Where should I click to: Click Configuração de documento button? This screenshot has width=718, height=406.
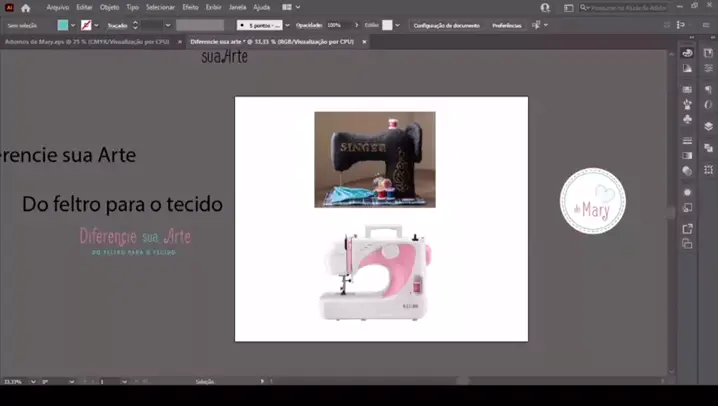point(446,26)
